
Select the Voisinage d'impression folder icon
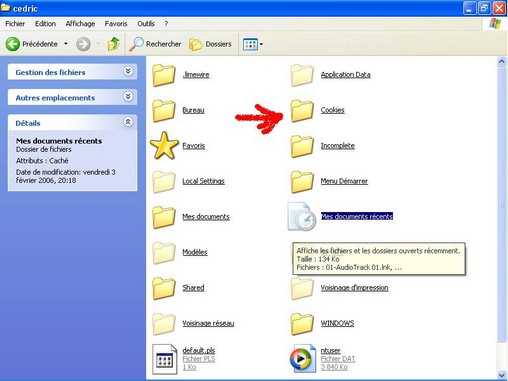[x=302, y=288]
